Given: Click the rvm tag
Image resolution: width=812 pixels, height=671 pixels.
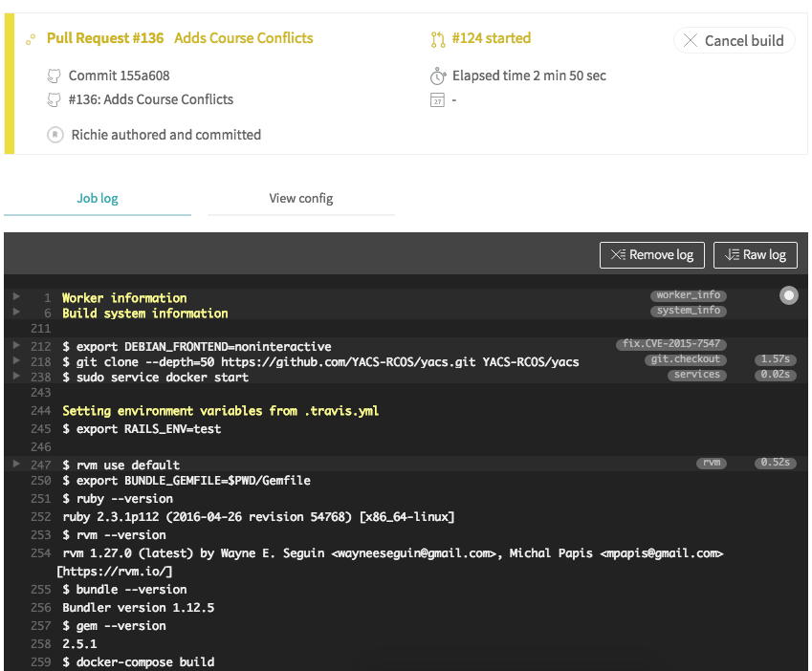Looking at the screenshot, I should pyautogui.click(x=712, y=463).
